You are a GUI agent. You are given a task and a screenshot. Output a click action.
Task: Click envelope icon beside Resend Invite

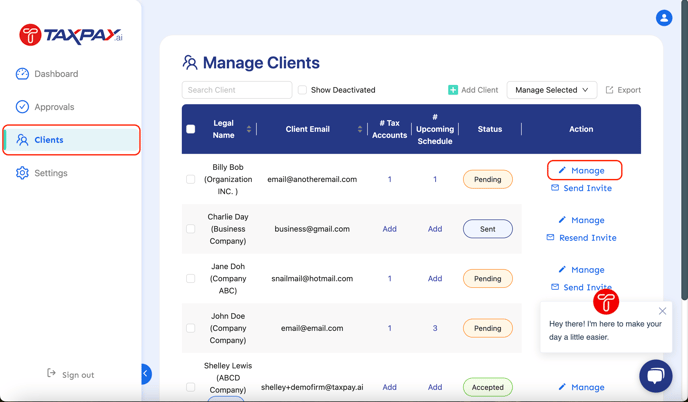550,237
